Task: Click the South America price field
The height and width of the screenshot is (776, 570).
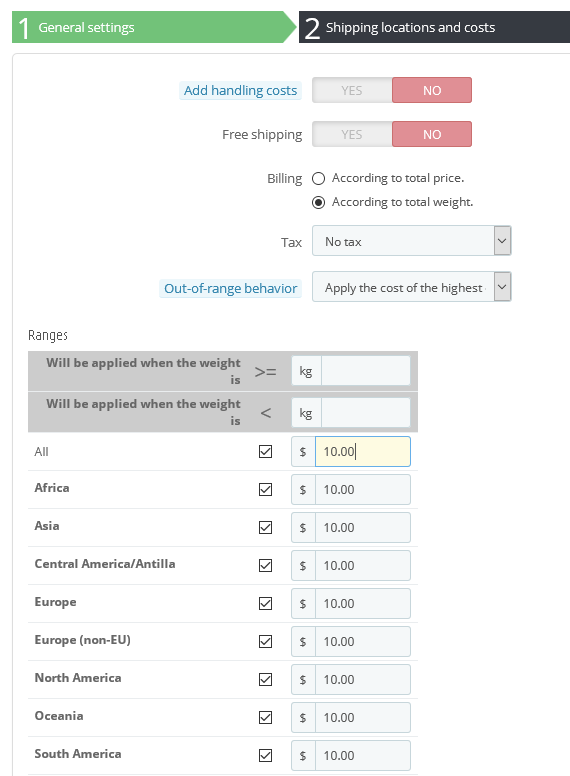Action: [363, 755]
